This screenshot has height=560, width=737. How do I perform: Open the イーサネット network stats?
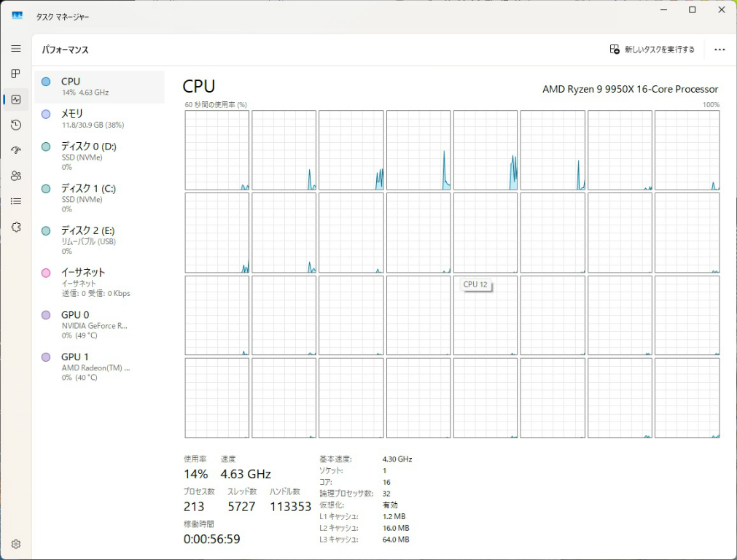[98, 281]
